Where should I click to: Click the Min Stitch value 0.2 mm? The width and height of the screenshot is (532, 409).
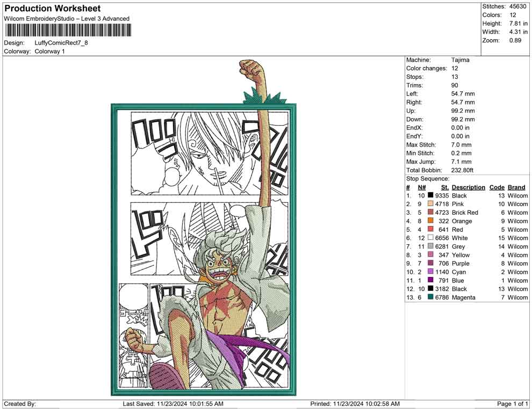point(462,153)
